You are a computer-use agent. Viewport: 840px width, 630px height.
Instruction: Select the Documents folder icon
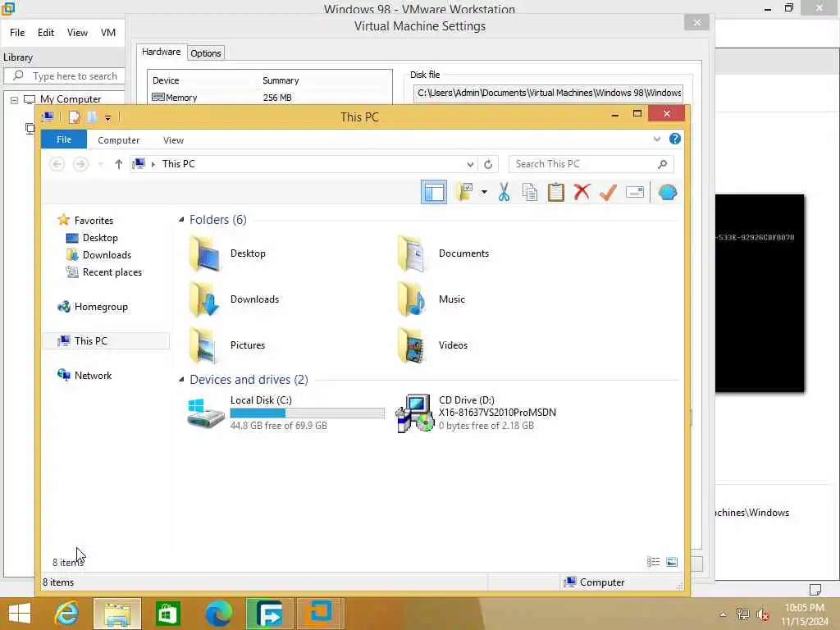coord(413,253)
